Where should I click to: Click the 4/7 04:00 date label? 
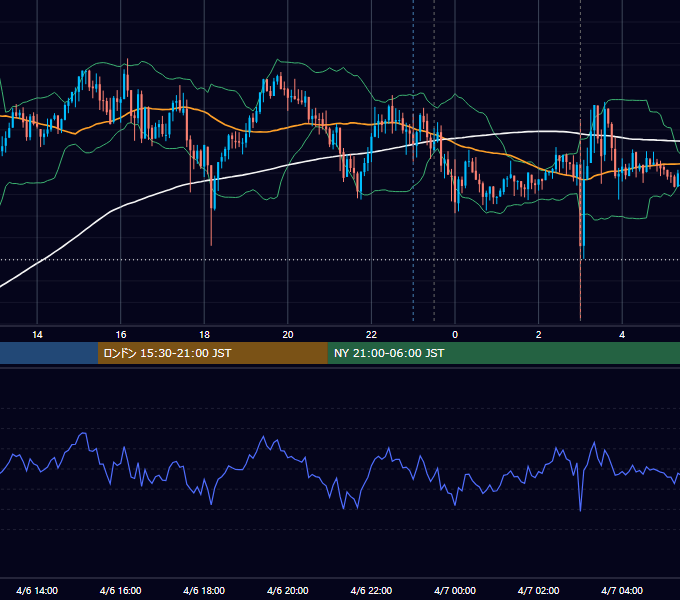[622, 590]
